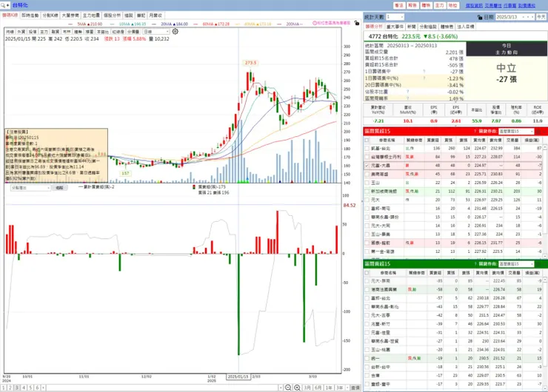Select all rows via the sell table header checkbox
Screen dimensions: 548x392
click(367, 273)
